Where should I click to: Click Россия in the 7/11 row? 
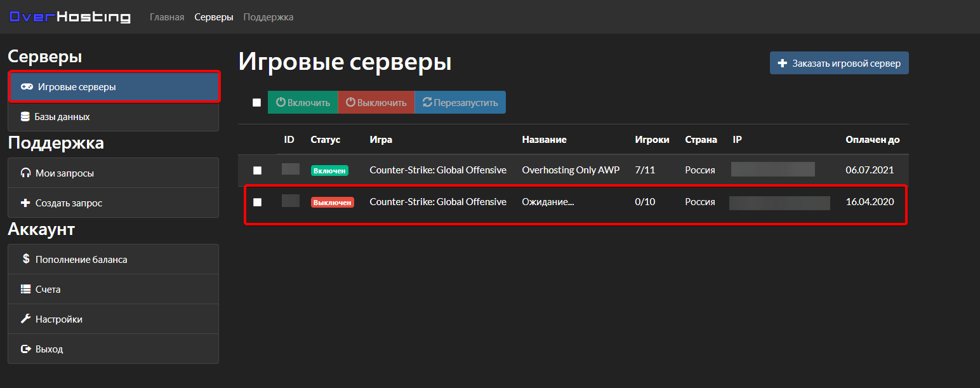tap(700, 170)
